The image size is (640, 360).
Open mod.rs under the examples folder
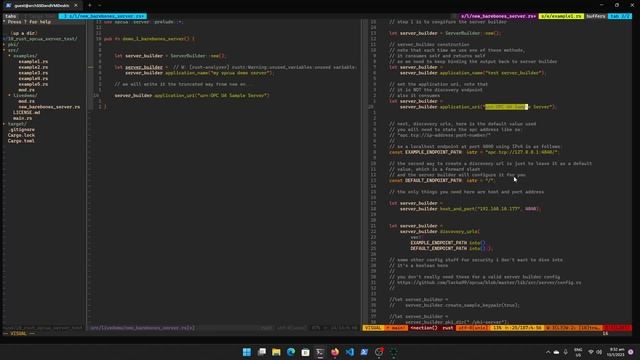tap(27, 90)
